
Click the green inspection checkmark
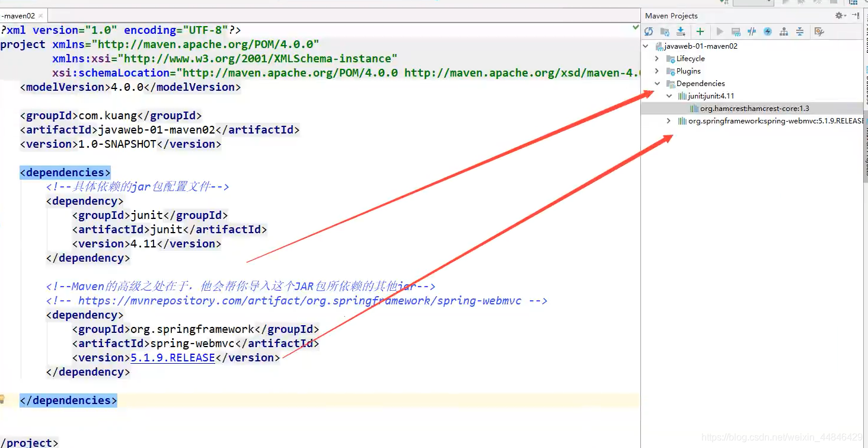coord(636,27)
